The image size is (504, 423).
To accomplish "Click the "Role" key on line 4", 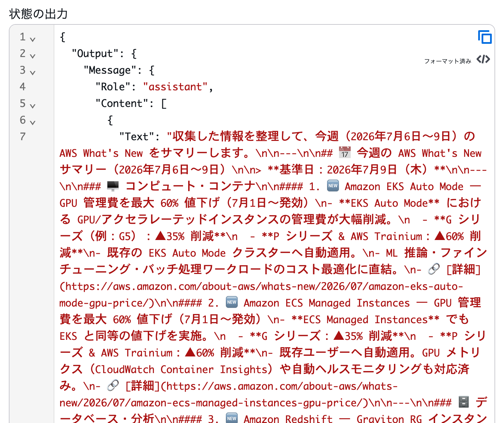I will click(x=113, y=87).
